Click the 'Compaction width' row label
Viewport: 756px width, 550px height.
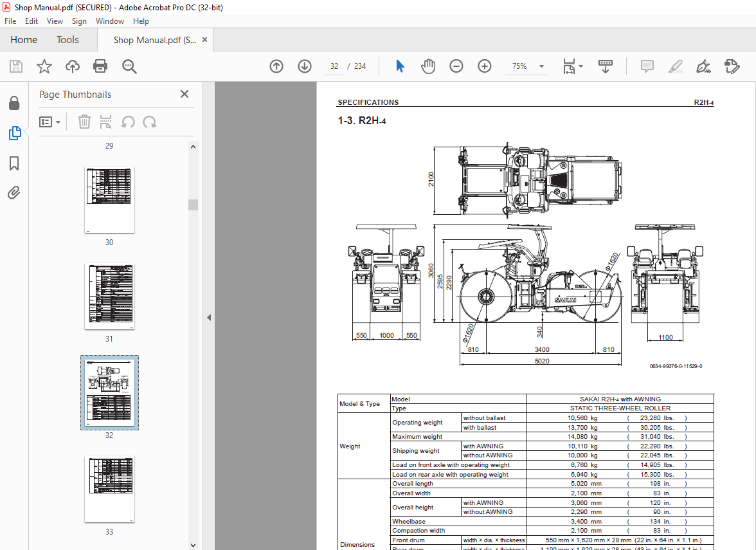click(419, 531)
